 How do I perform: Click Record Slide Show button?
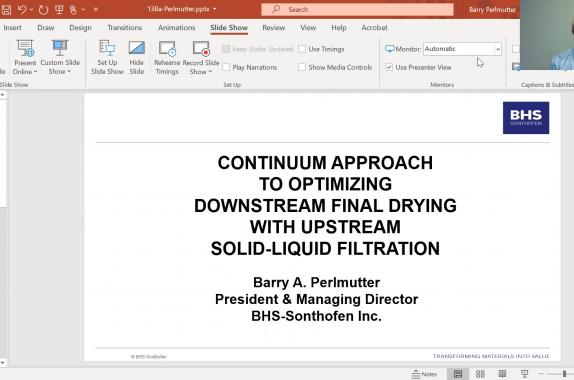point(201,57)
